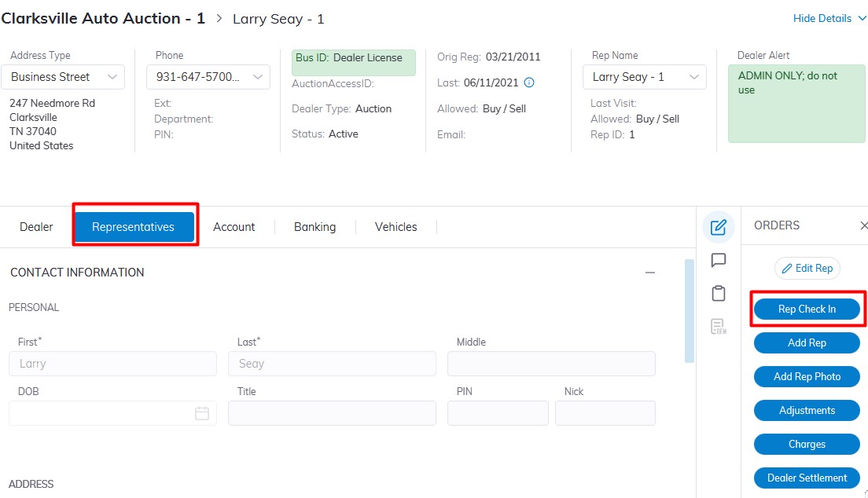The image size is (868, 498).
Task: Close the Orders panel with X
Action: 863,225
